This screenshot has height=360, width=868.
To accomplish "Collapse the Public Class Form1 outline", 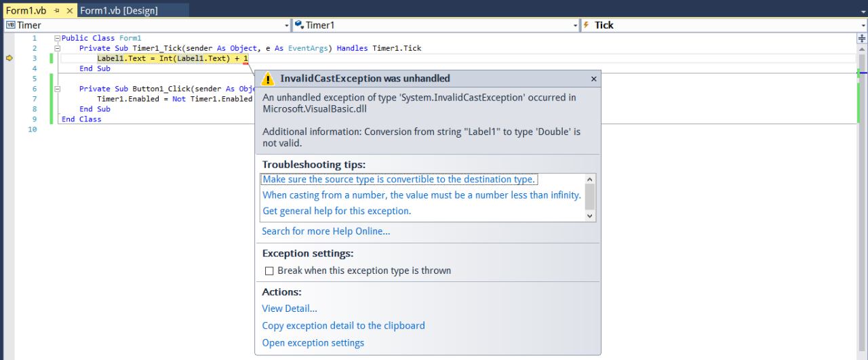I will (58, 39).
